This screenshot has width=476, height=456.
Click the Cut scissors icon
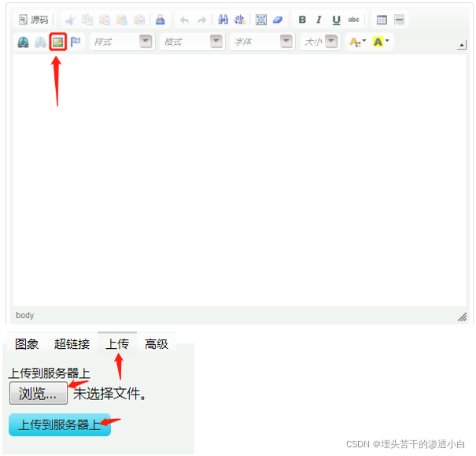[x=70, y=20]
